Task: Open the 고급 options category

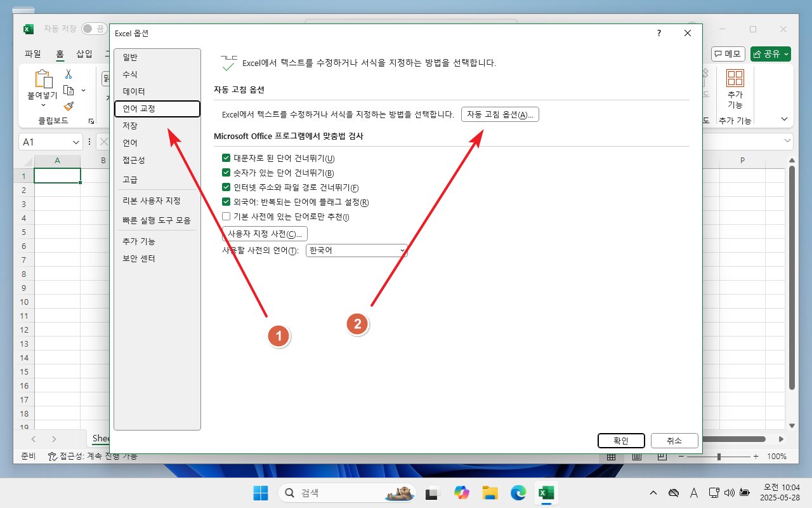Action: pyautogui.click(x=157, y=180)
